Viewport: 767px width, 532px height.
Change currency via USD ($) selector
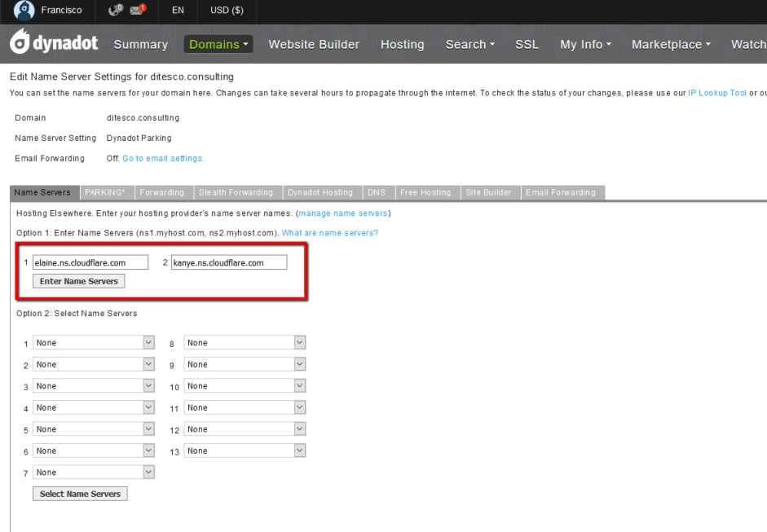[x=227, y=11]
